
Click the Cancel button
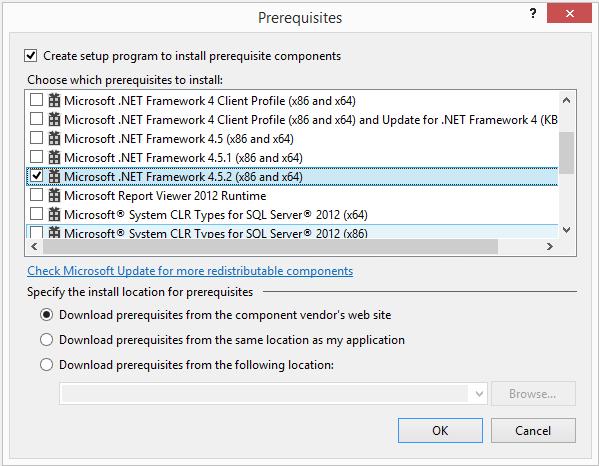[x=533, y=430]
